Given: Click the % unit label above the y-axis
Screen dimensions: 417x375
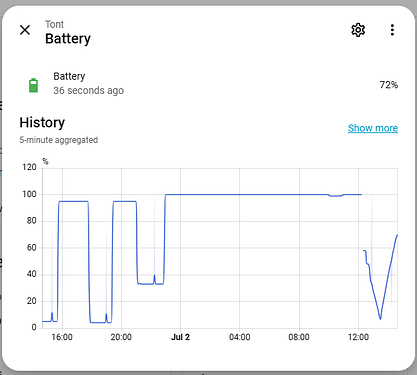Looking at the screenshot, I should [x=45, y=161].
